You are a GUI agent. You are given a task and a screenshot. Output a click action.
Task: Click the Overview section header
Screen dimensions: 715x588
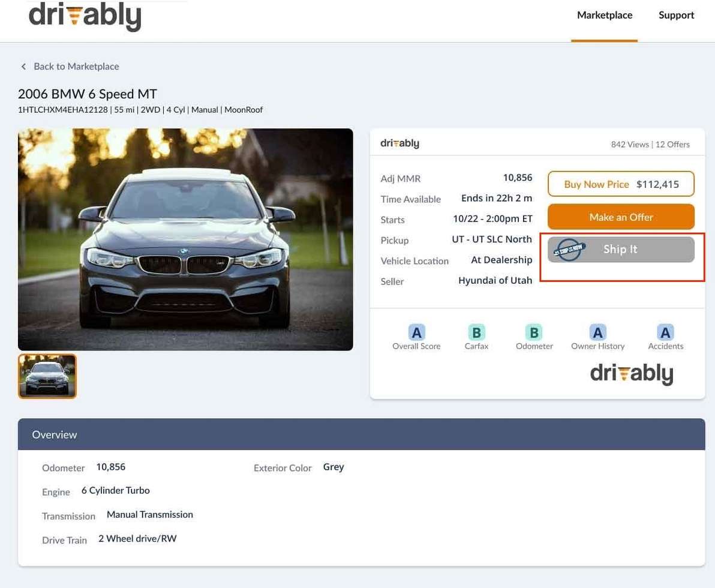coord(361,434)
